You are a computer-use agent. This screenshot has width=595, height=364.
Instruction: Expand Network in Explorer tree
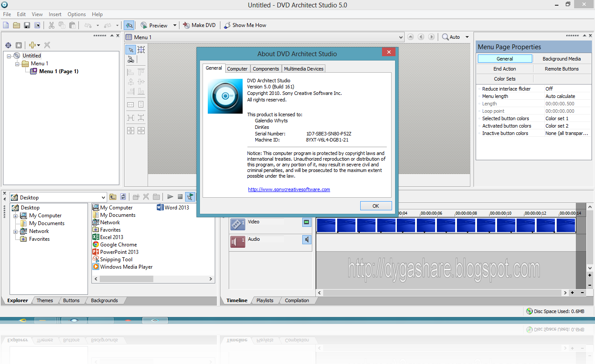pos(16,231)
